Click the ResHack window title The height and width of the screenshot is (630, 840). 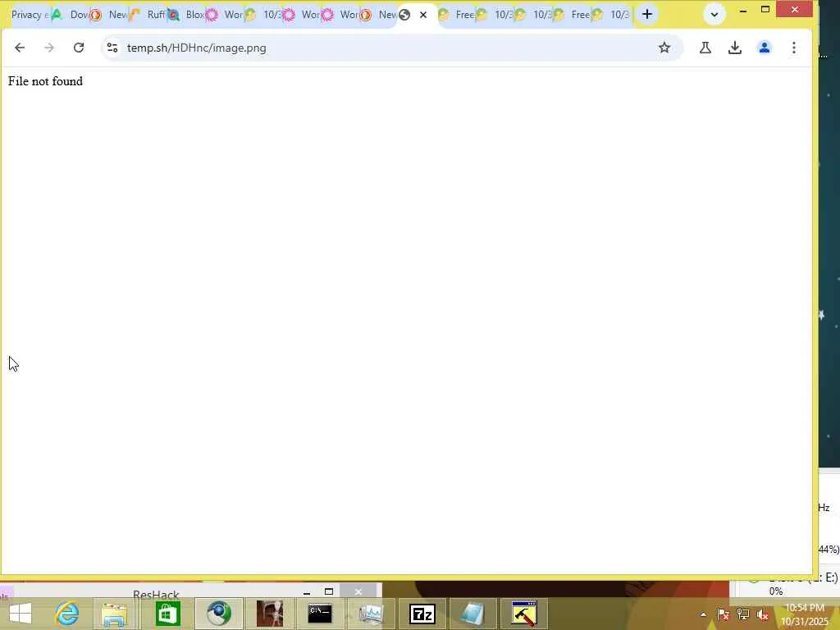tap(156, 594)
